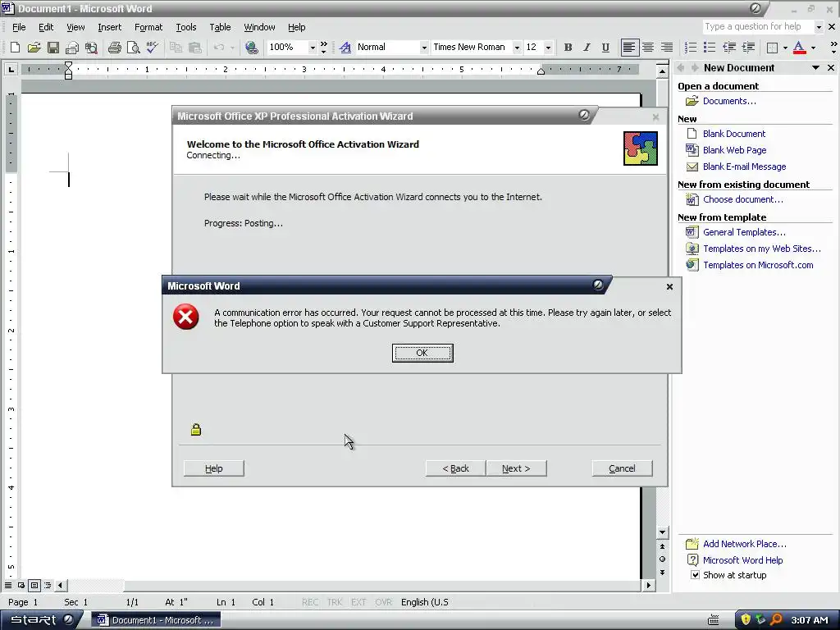Click the ruler tab selector button
Screen dimensions: 840x630
(x=11, y=70)
